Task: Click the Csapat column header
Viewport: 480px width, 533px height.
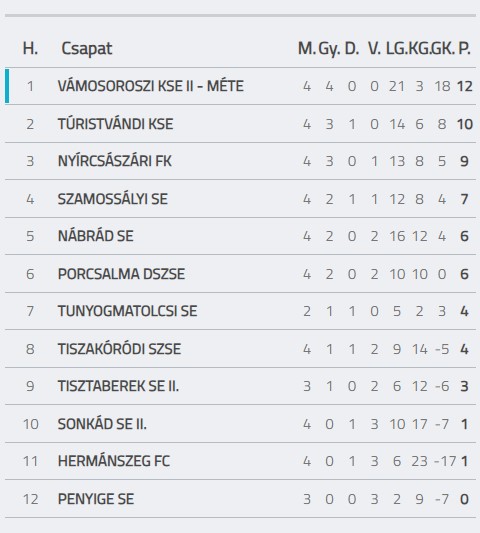Action: pos(86,49)
